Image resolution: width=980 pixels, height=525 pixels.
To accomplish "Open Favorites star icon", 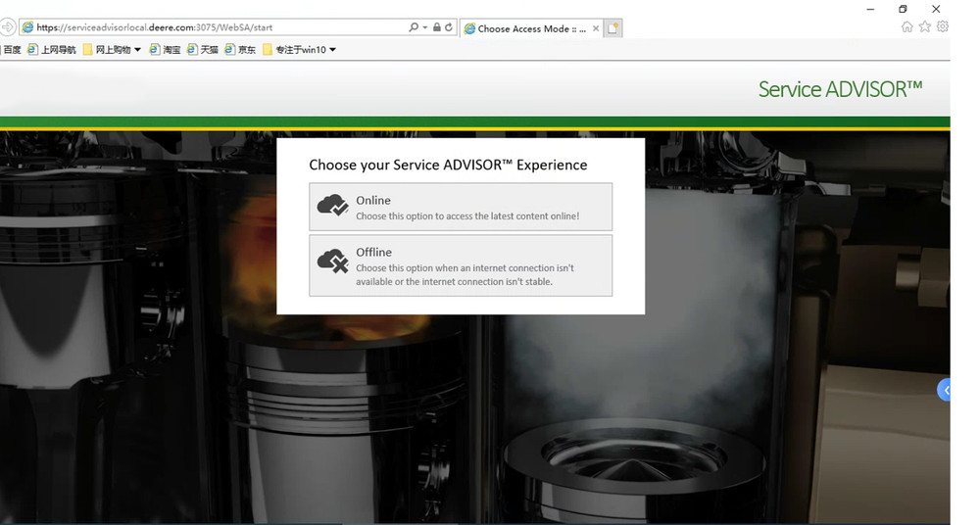I will pyautogui.click(x=925, y=27).
